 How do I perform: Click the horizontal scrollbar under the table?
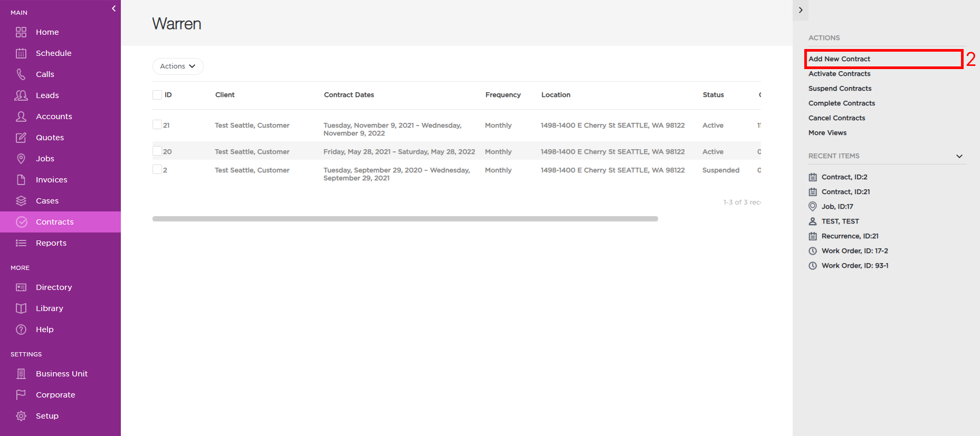pyautogui.click(x=405, y=219)
